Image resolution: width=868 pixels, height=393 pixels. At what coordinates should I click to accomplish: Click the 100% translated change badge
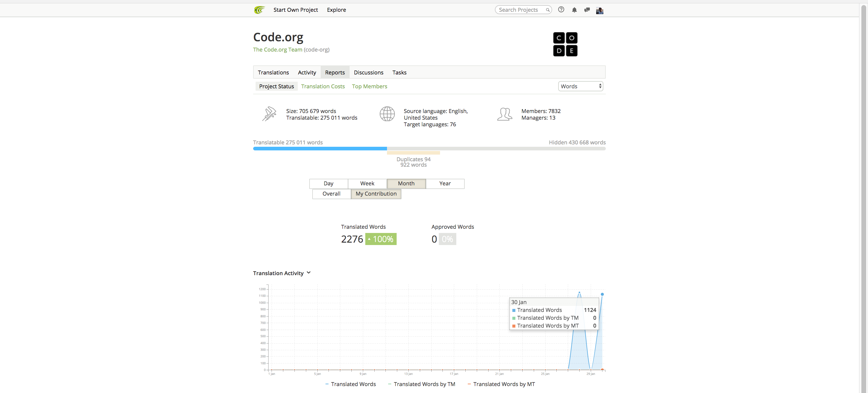[x=381, y=239]
